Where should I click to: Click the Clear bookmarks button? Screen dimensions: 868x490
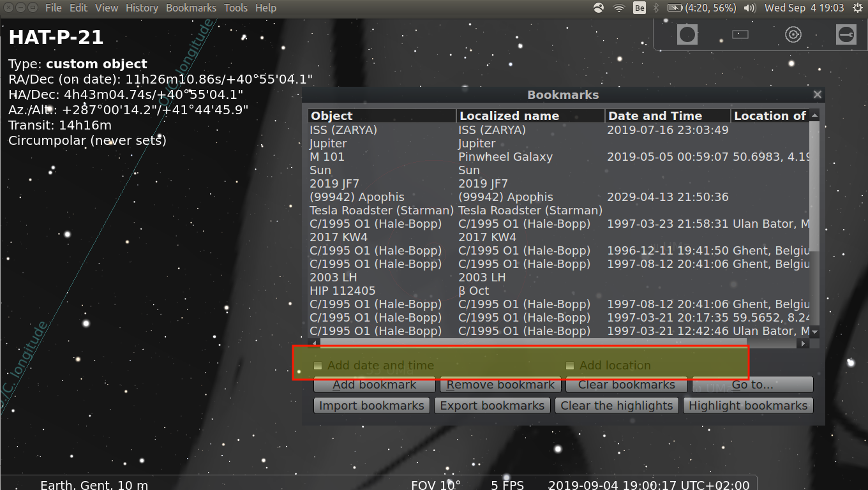point(626,385)
